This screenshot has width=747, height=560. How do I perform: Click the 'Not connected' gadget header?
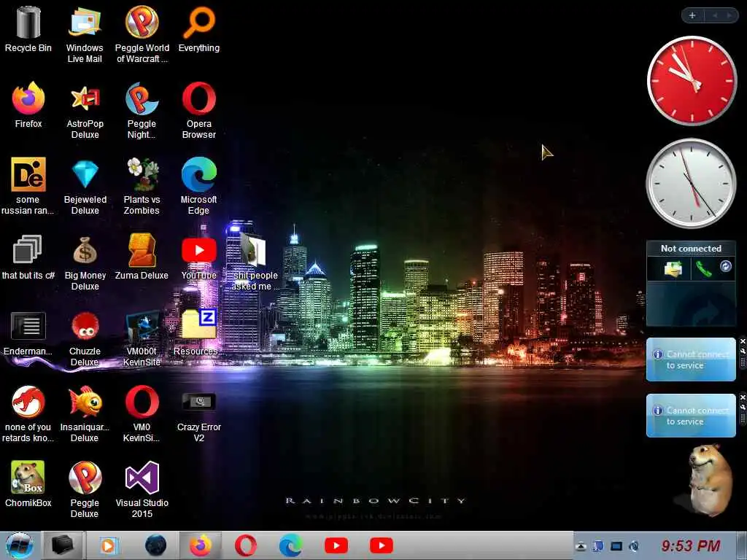691,249
